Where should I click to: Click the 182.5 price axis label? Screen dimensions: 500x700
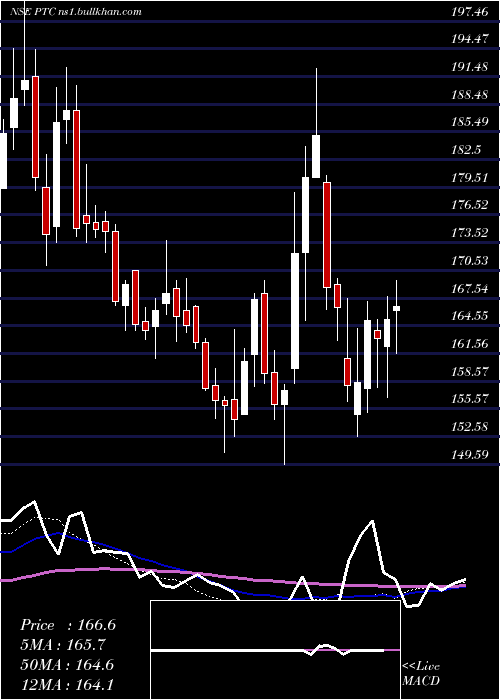pos(466,150)
